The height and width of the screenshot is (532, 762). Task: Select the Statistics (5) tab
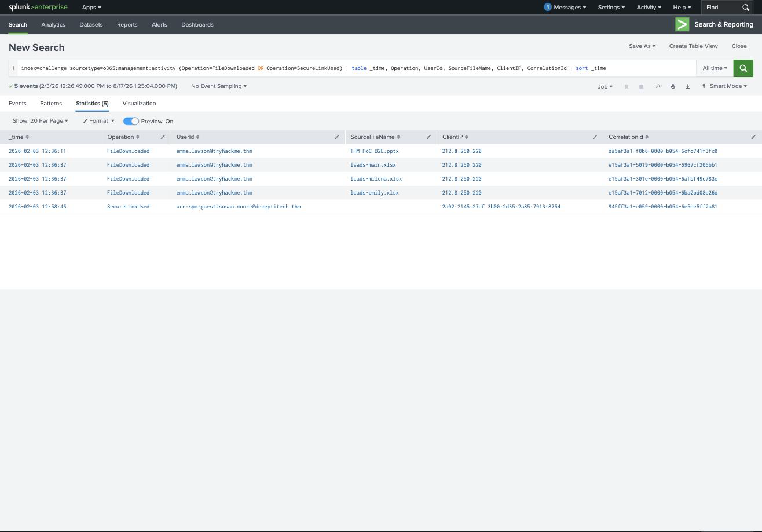coord(92,104)
